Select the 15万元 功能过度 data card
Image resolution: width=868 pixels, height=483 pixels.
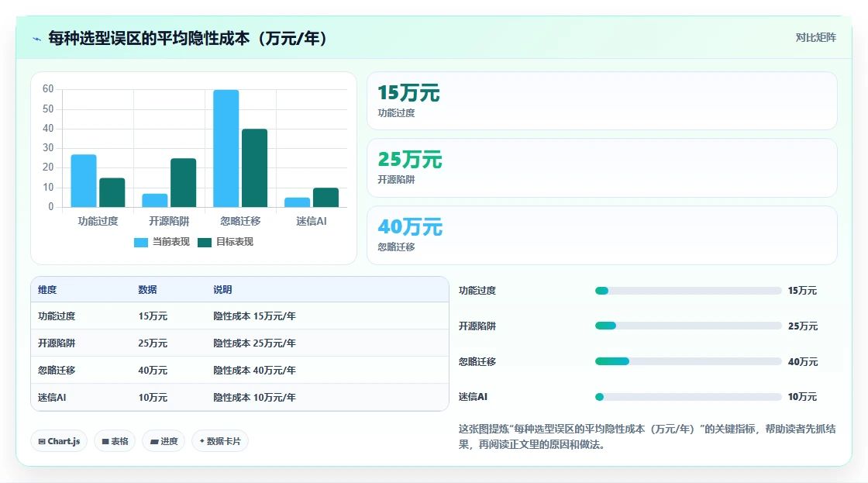pos(601,101)
